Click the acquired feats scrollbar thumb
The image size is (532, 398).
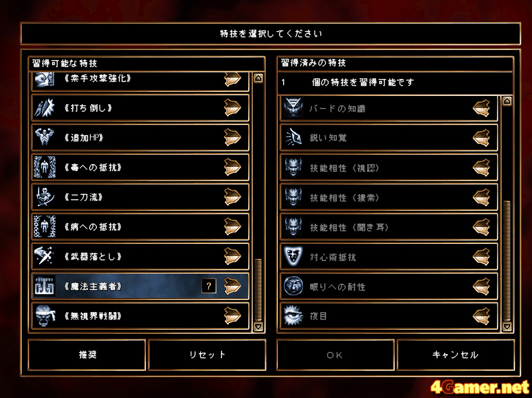507,261
